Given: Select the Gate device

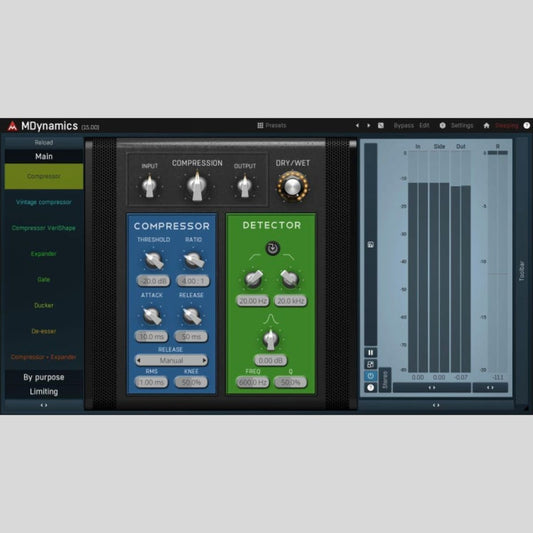Looking at the screenshot, I should pos(44,279).
